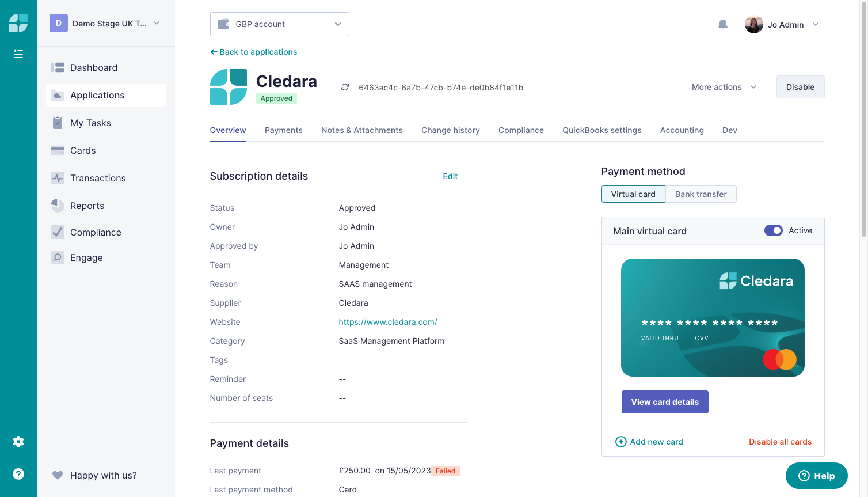
Task: Expand the More actions menu
Action: pos(724,87)
